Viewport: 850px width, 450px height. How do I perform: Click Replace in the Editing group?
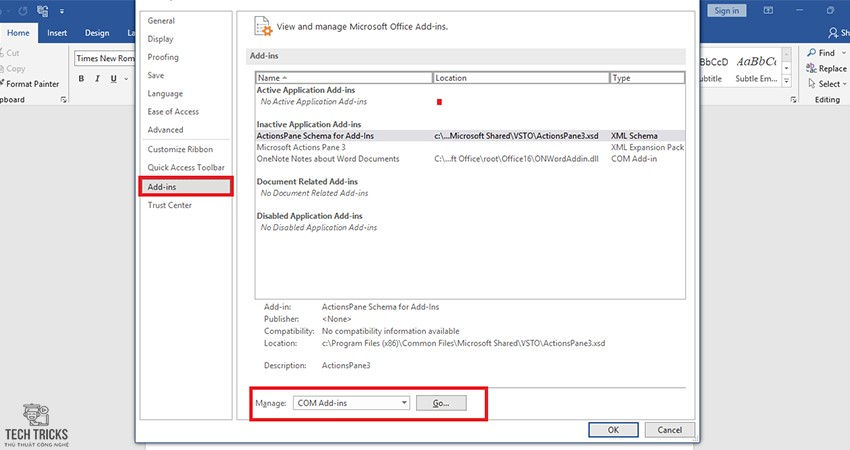coord(826,68)
